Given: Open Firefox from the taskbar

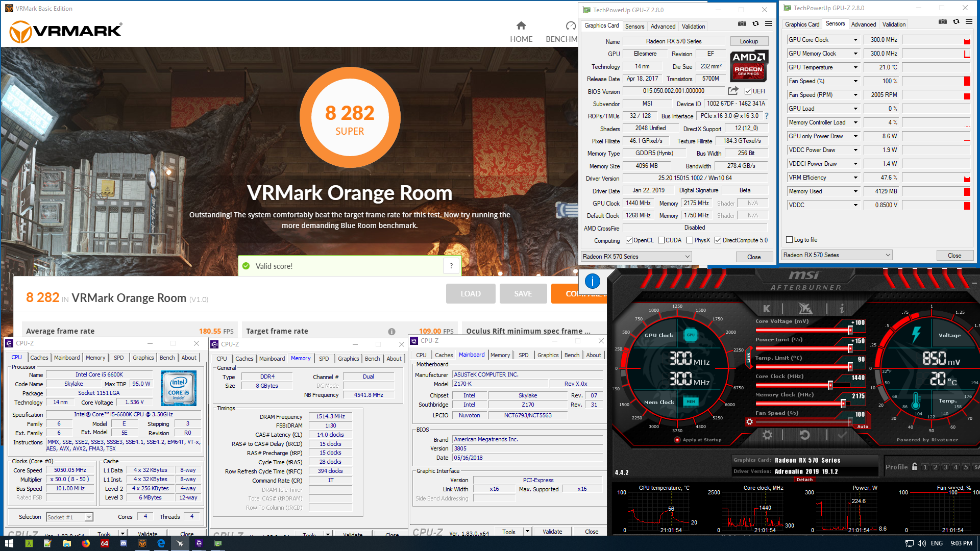Looking at the screenshot, I should [x=86, y=543].
